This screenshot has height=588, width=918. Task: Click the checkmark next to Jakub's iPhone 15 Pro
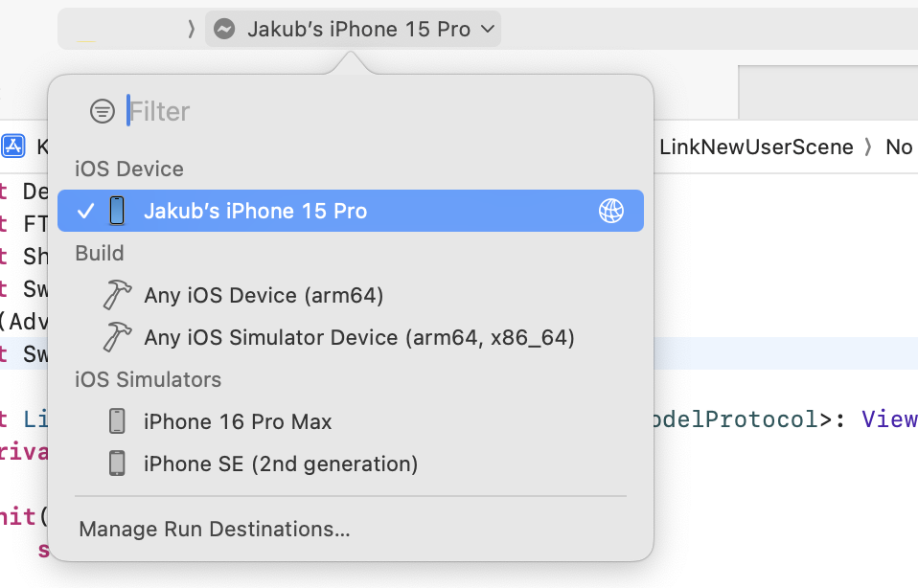85,211
